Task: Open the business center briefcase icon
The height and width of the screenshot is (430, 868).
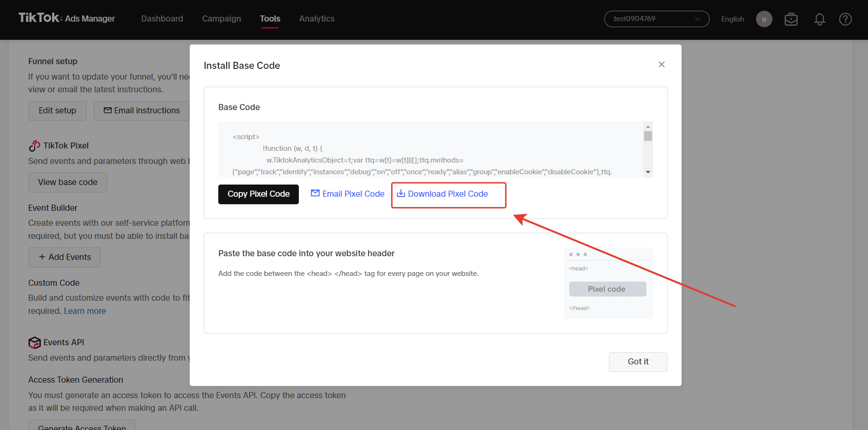Action: click(x=791, y=19)
